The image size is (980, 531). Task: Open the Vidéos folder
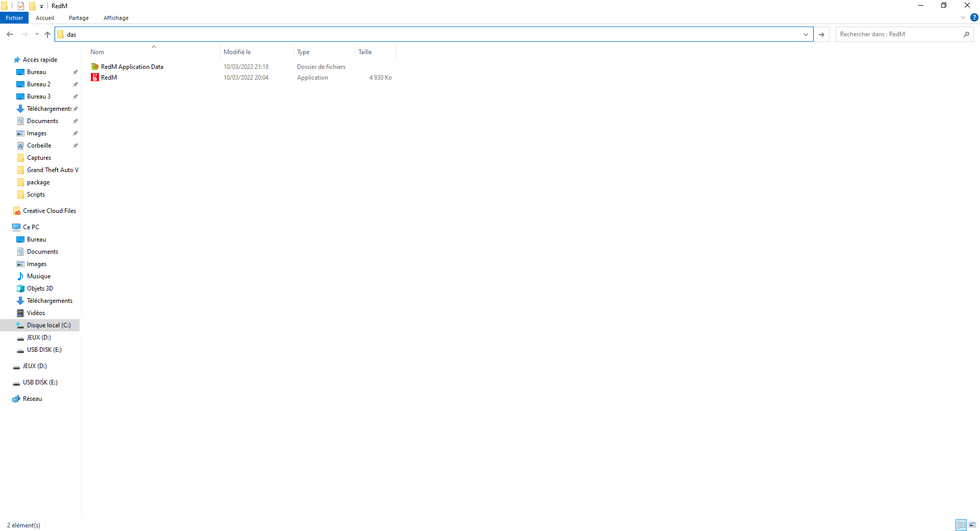36,313
